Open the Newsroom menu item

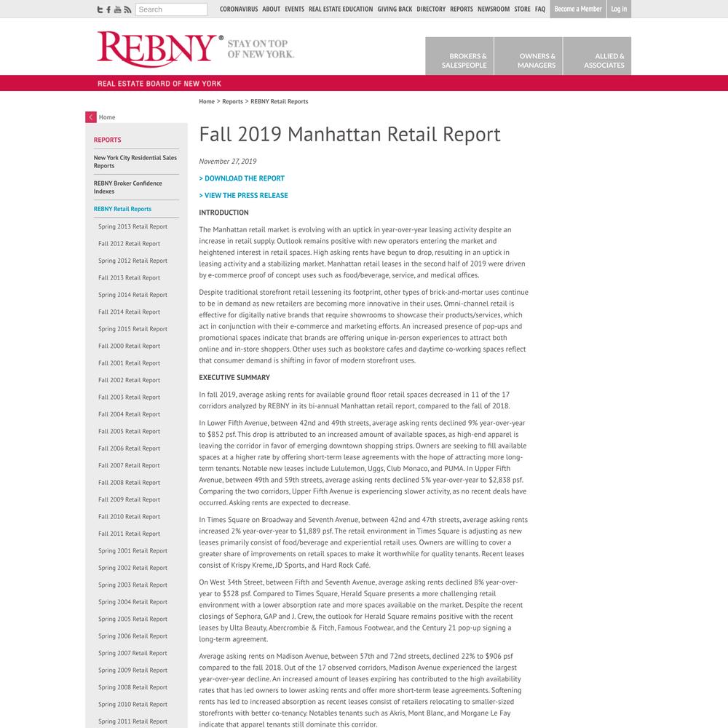[494, 9]
